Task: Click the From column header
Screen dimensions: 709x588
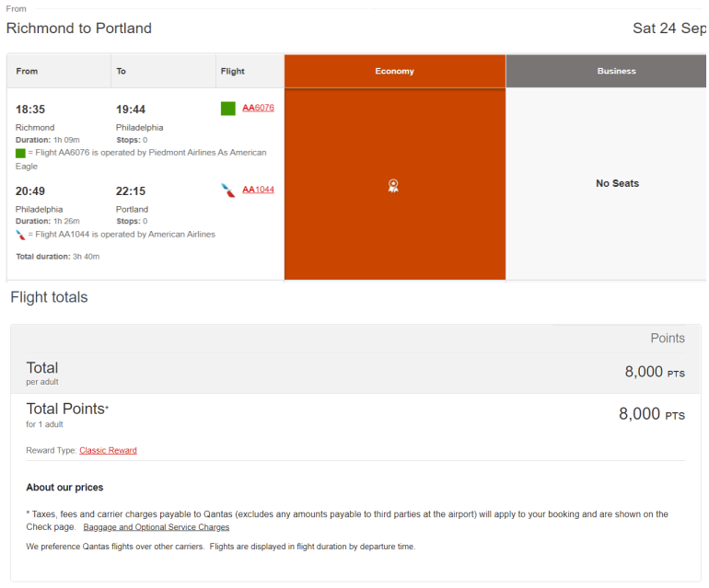Action: [x=28, y=71]
